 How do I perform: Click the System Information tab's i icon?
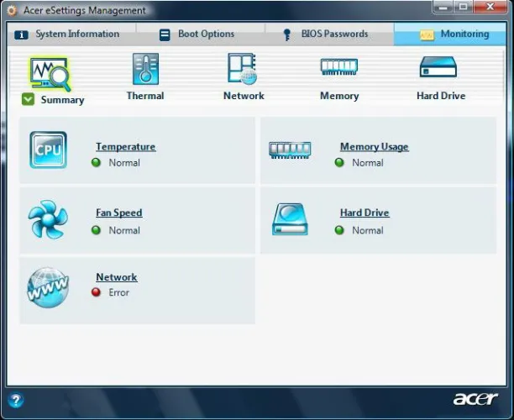point(22,34)
